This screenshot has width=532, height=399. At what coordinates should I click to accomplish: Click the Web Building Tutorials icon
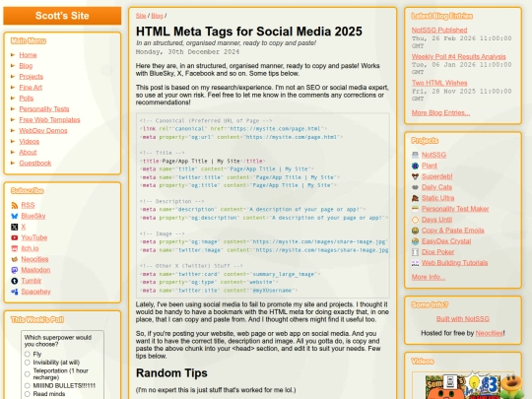coord(415,263)
